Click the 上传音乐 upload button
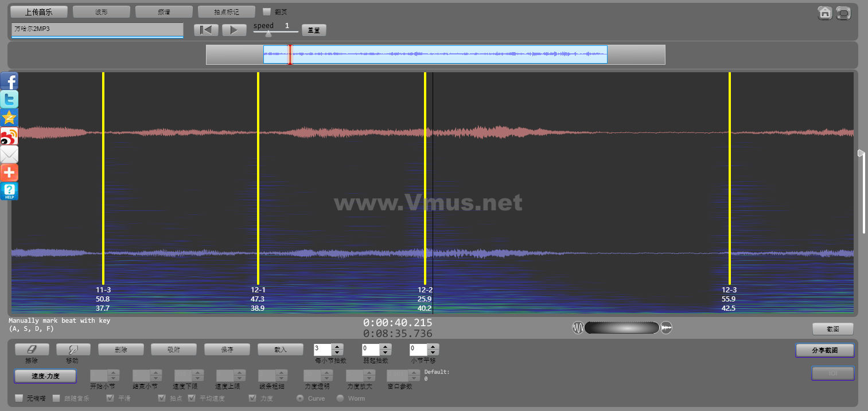The image size is (868, 411). pyautogui.click(x=39, y=11)
